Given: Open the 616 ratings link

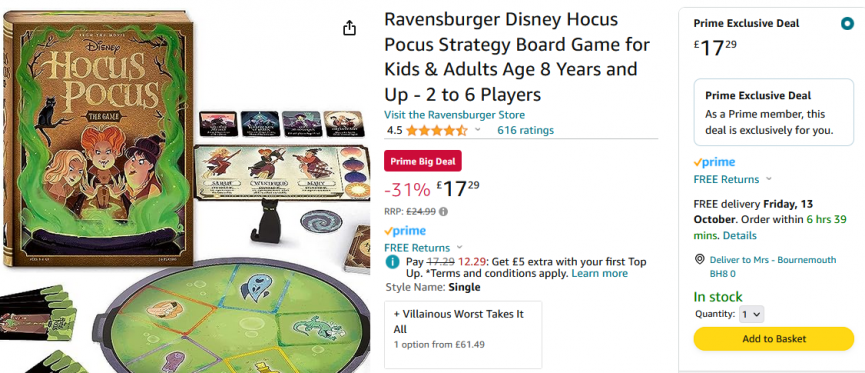Looking at the screenshot, I should [x=525, y=131].
